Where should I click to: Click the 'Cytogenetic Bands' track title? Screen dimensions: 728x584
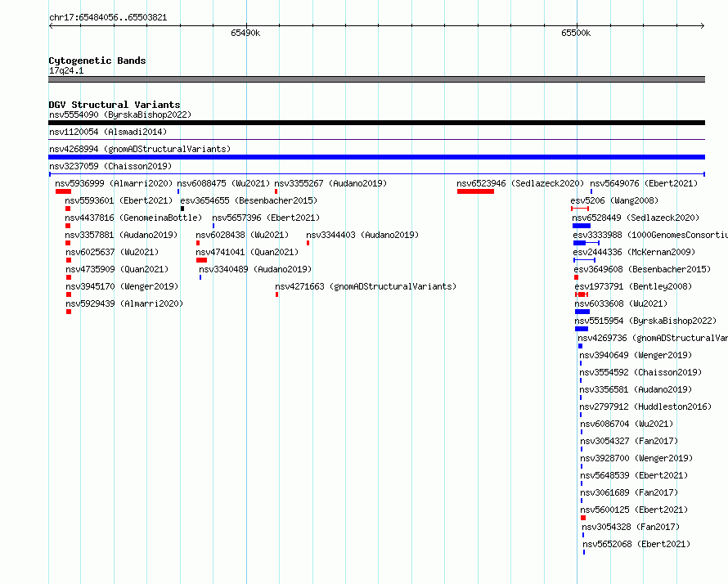point(97,61)
